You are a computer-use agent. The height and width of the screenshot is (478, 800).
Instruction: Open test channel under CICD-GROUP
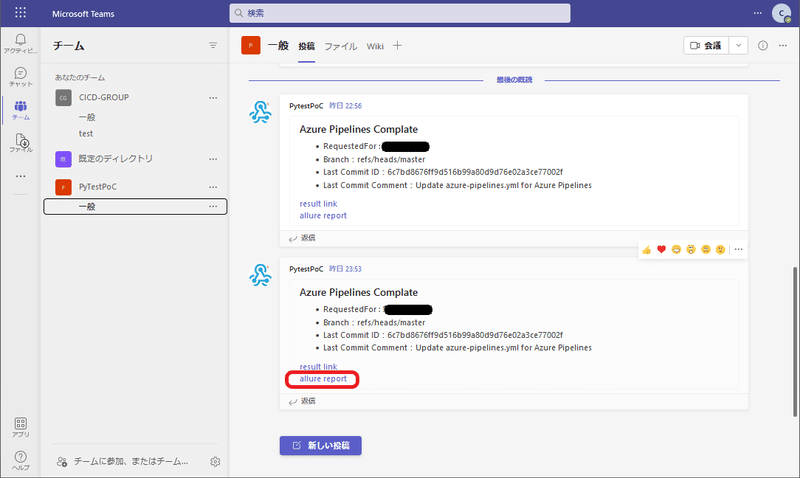point(86,134)
